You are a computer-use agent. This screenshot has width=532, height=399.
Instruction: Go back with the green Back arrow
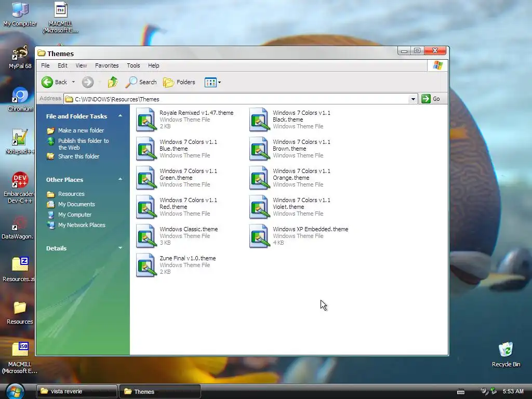[54, 82]
